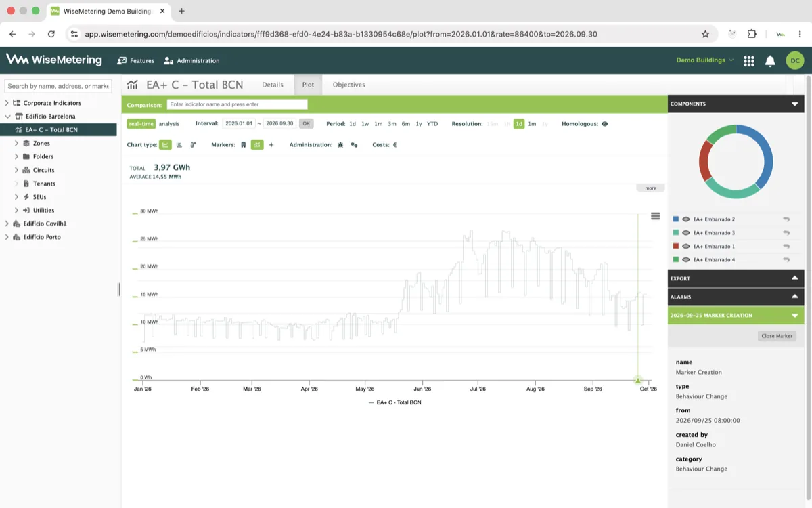Open the apps grid icon
Screen dimensions: 812x508
[x=748, y=61]
